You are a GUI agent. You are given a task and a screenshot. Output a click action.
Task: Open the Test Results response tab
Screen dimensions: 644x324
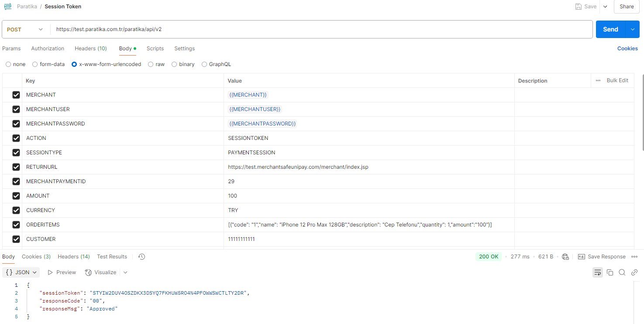[112, 257]
